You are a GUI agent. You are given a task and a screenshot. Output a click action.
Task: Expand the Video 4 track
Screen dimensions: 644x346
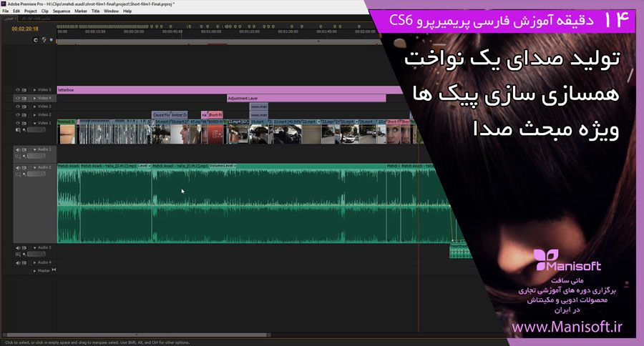34,98
